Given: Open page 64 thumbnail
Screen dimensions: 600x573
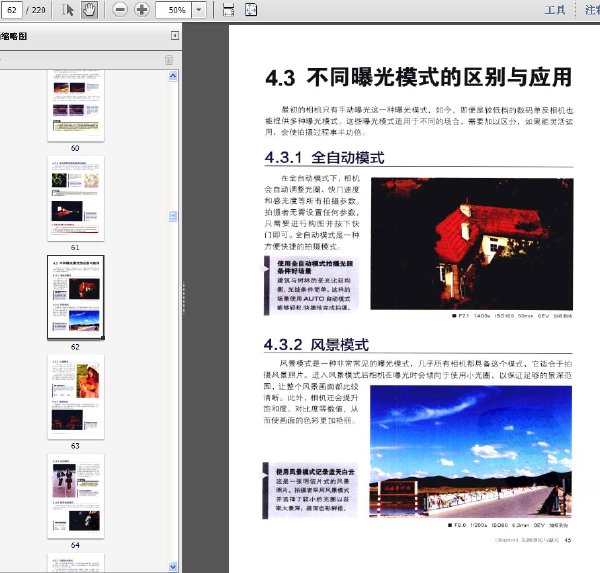Looking at the screenshot, I should pyautogui.click(x=76, y=496).
